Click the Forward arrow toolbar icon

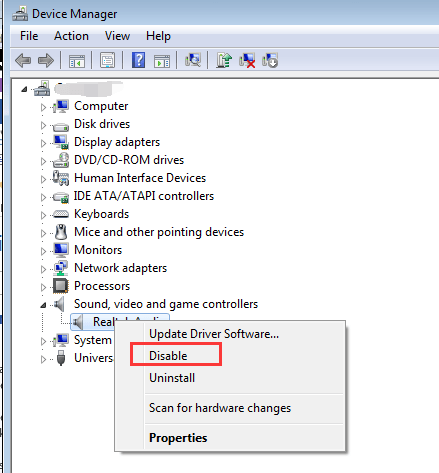(x=46, y=61)
